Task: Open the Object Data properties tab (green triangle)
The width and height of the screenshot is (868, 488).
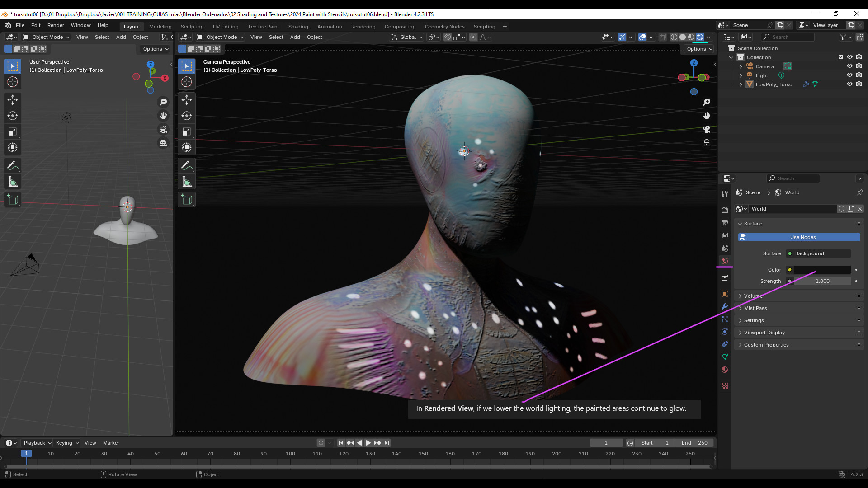Action: tap(725, 357)
